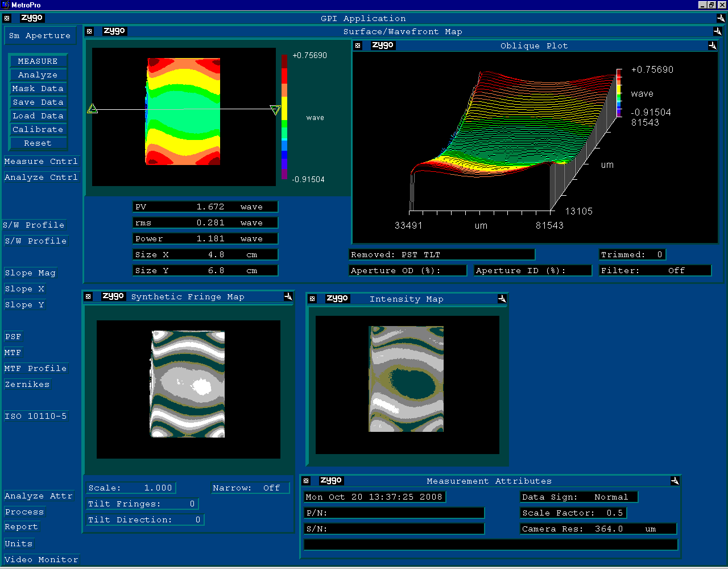Click the MEASURE button
This screenshot has width=728, height=569.
pos(38,61)
